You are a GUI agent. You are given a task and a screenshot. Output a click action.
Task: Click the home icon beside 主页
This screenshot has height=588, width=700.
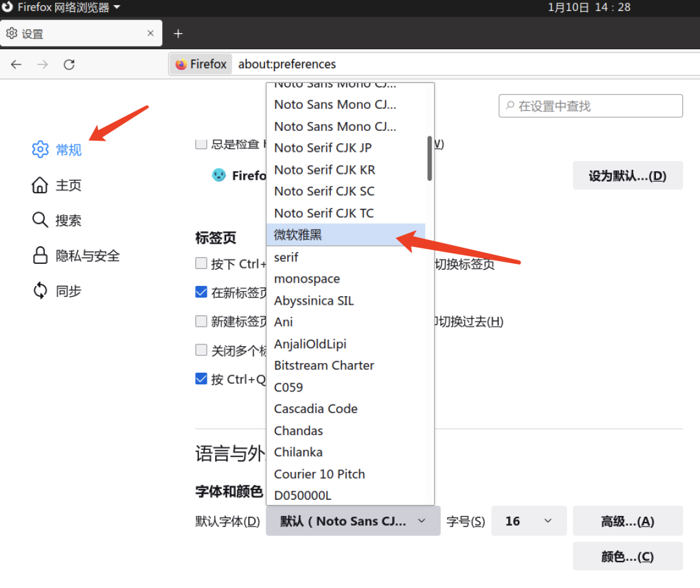pyautogui.click(x=40, y=185)
